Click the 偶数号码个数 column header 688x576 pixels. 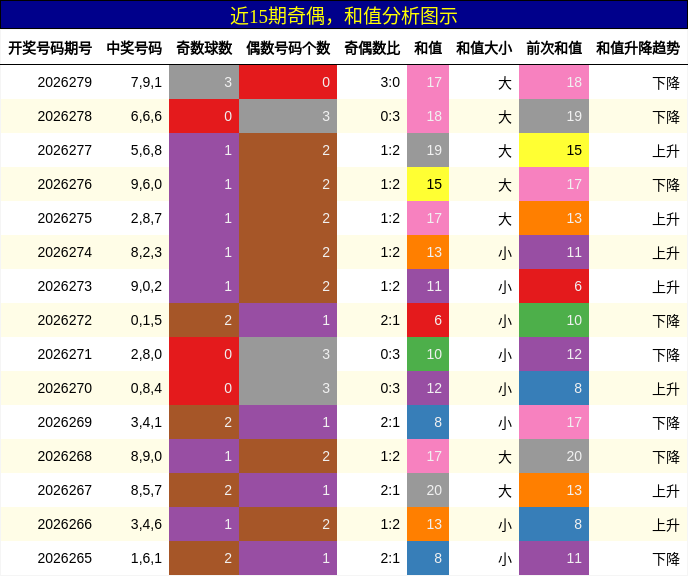point(288,48)
